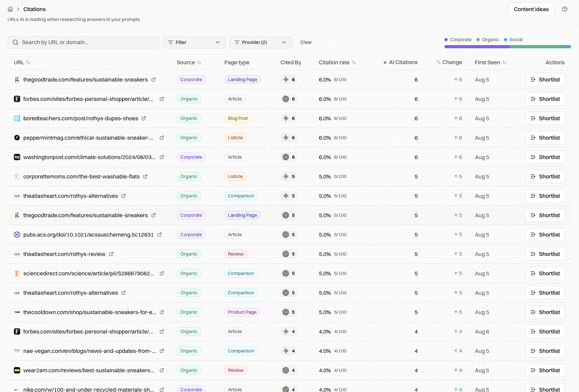579x392 pixels.
Task: Sort table by First Seen column
Action: pyautogui.click(x=490, y=62)
